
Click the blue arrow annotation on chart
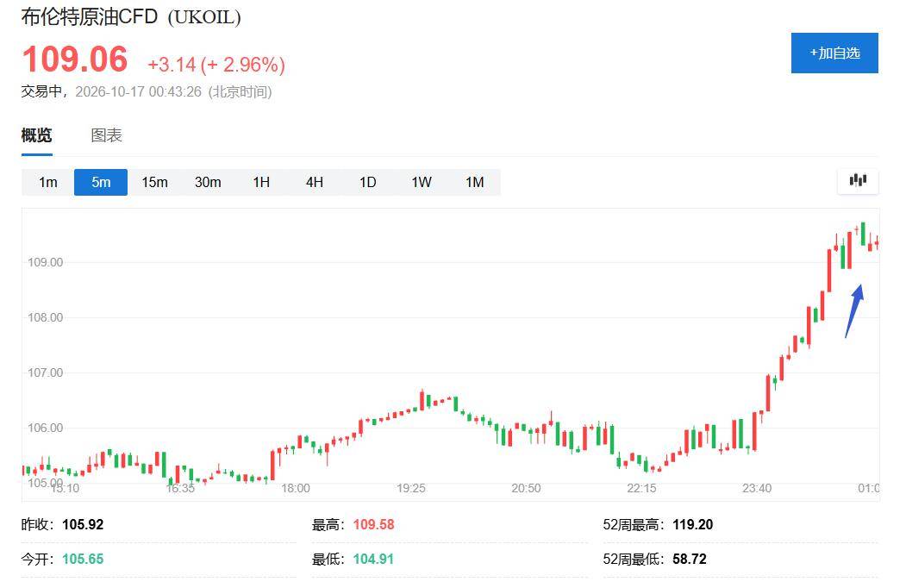854,310
